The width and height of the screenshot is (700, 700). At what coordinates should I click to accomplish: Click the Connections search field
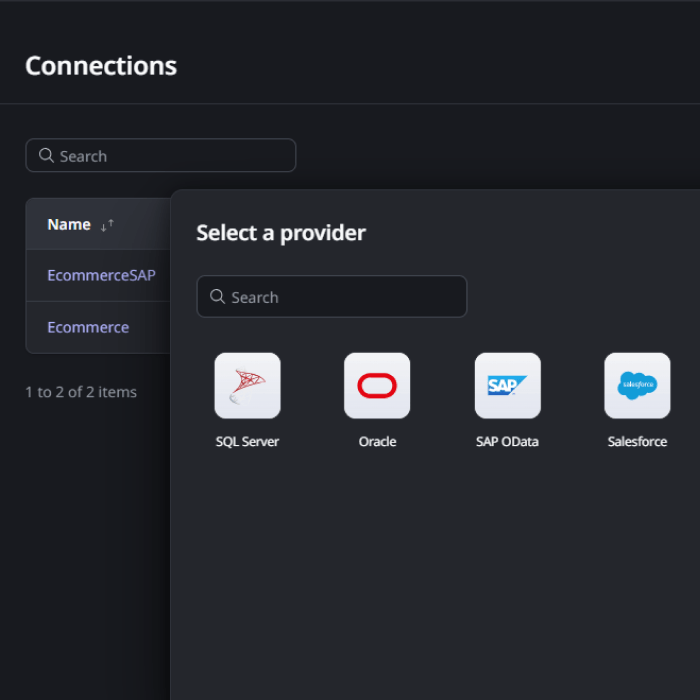[161, 155]
